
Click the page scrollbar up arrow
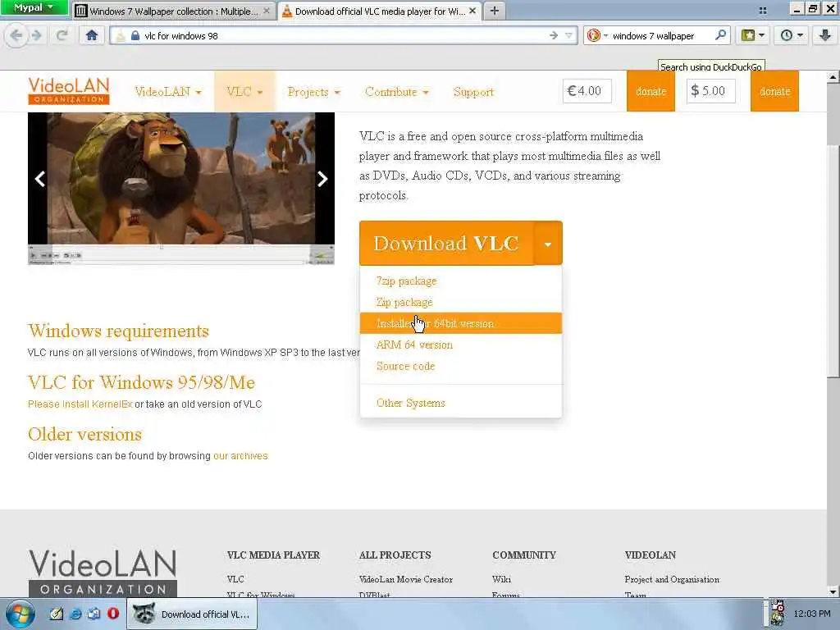click(x=833, y=76)
